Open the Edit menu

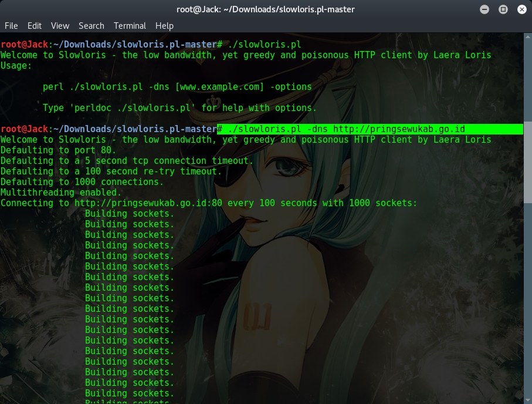pos(34,26)
